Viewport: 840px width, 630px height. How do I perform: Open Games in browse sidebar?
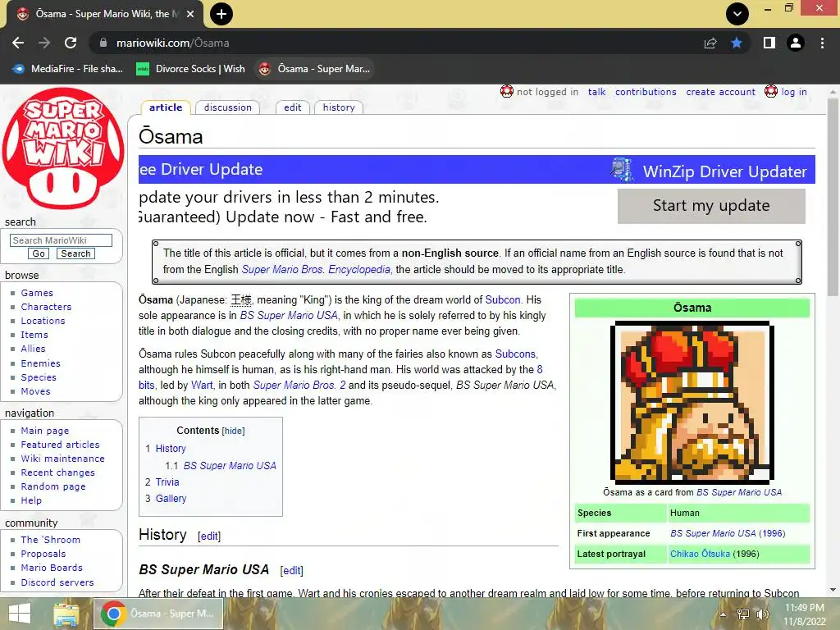[x=37, y=293]
